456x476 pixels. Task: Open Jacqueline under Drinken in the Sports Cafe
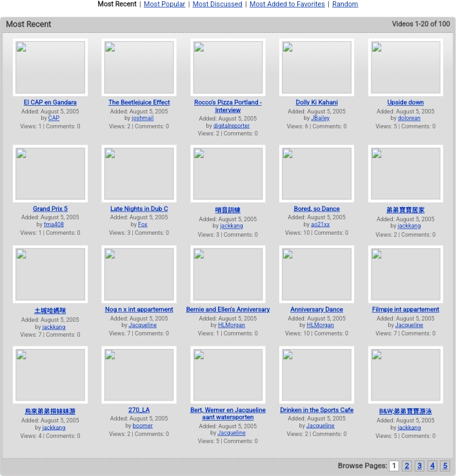click(x=321, y=426)
